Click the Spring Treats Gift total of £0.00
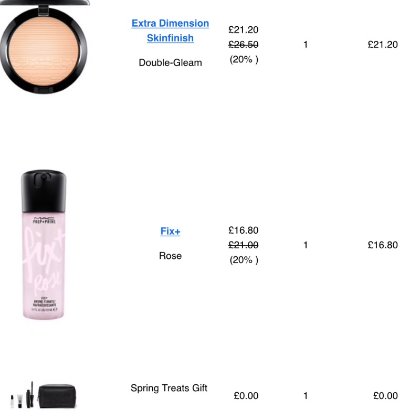420x420 pixels. tap(385, 396)
